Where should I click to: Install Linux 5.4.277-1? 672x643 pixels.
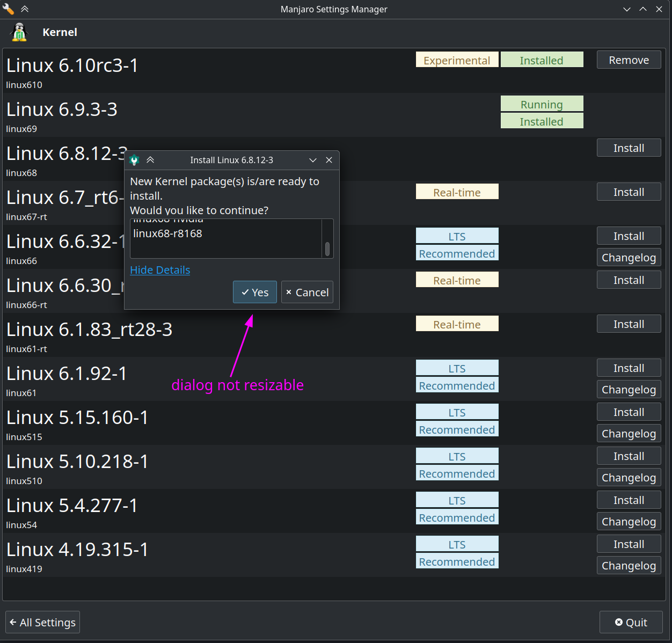point(629,500)
